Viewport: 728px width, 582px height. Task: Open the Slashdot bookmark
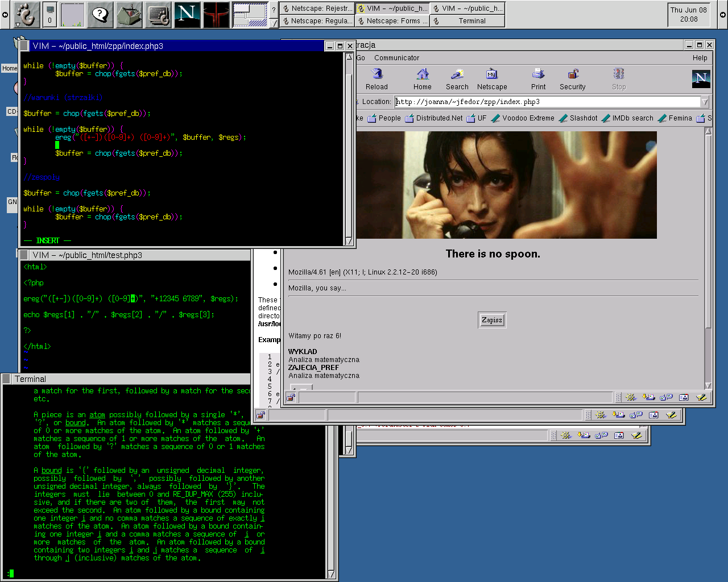tap(578, 118)
